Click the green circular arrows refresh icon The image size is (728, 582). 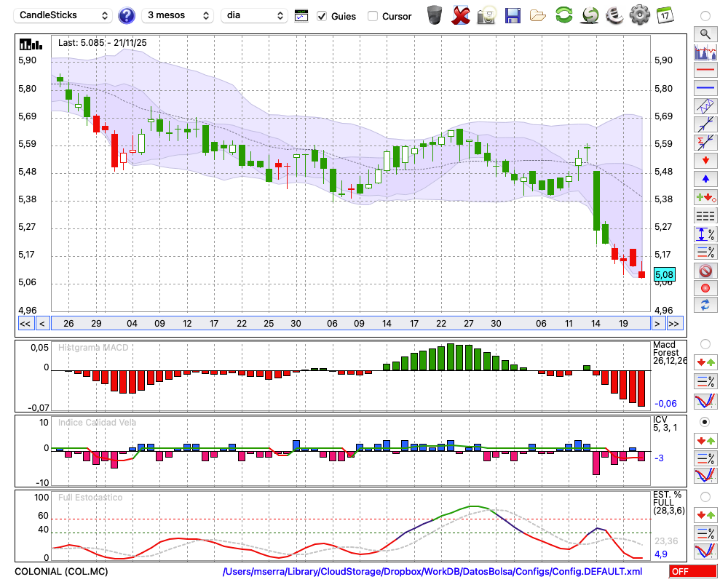[563, 15]
